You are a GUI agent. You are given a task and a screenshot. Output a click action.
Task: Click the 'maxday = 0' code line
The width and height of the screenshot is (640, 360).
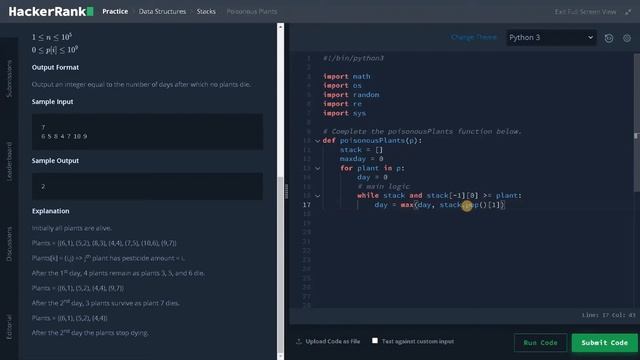[x=361, y=159]
